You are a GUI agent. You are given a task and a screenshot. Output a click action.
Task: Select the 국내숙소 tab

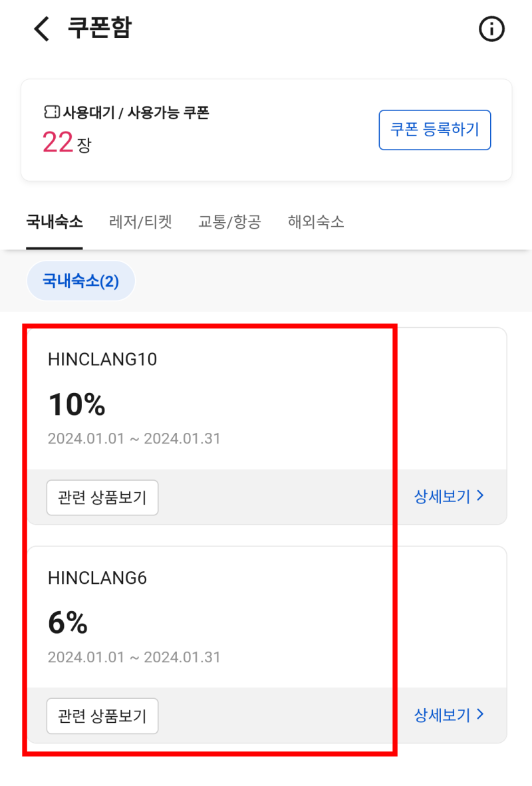(55, 222)
